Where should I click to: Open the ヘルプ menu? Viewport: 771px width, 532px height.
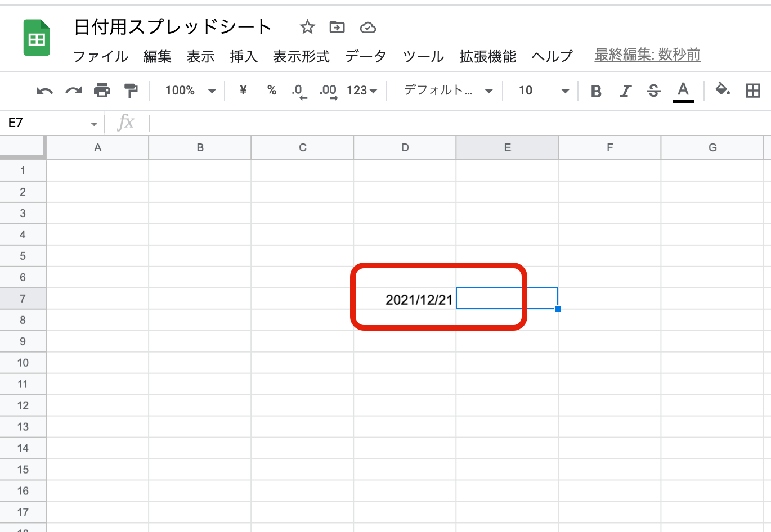coord(552,56)
